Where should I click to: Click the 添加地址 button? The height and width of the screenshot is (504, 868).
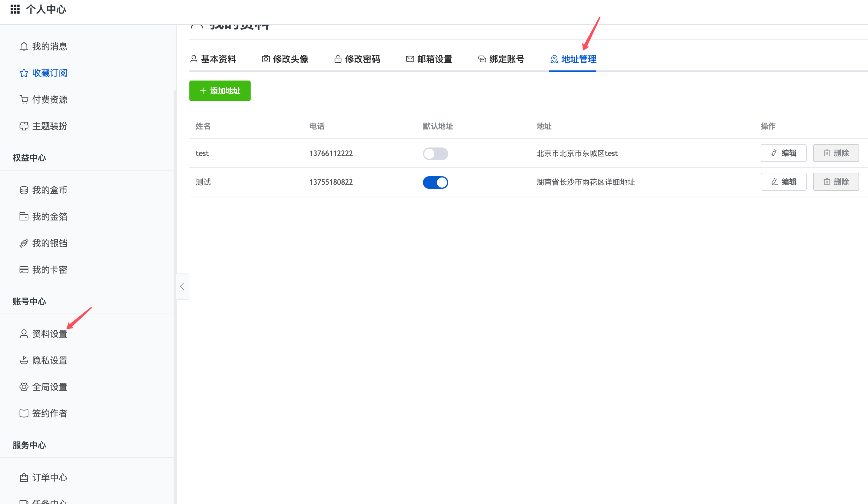(x=219, y=91)
